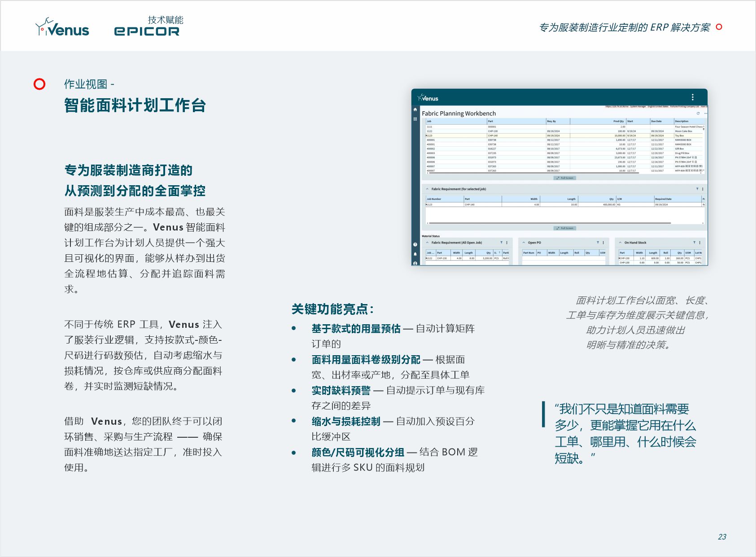Open the vertical three-dot menu in Venus header
Viewport: 756px width, 557px height.
pos(693,97)
